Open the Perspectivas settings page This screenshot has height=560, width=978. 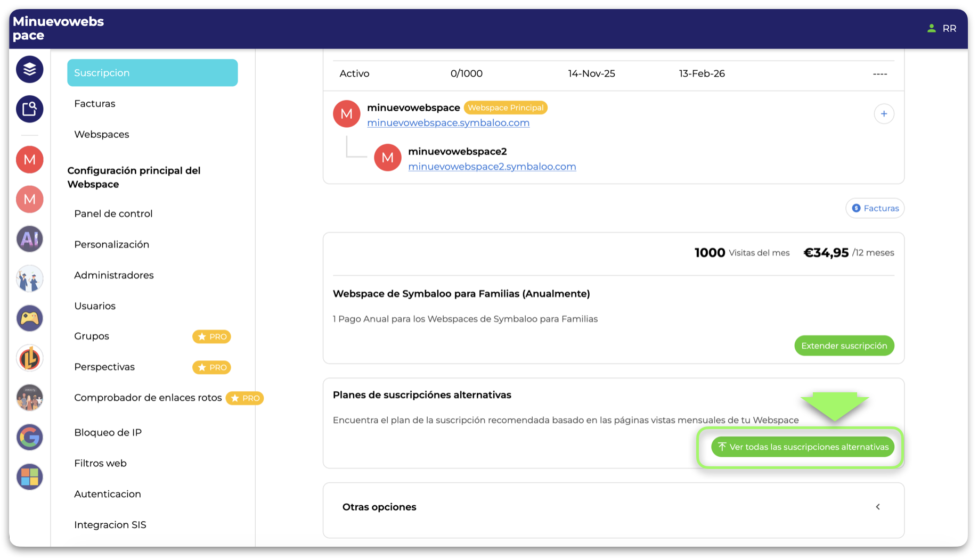point(104,367)
